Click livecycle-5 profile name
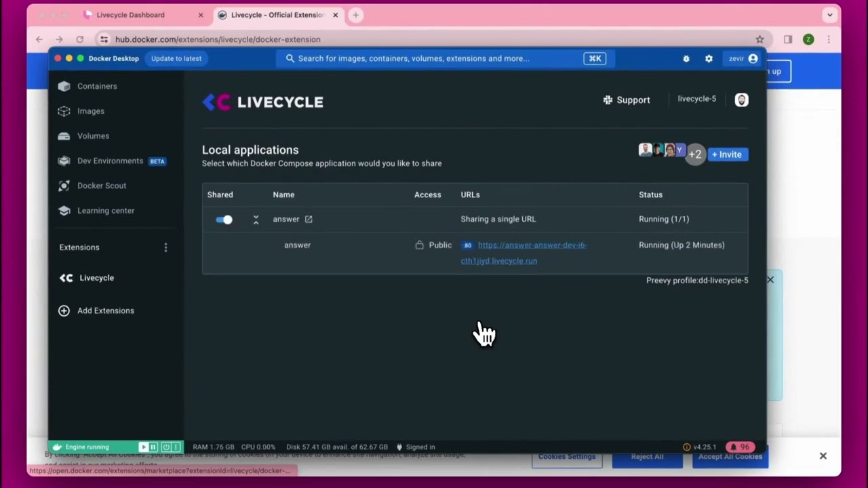Screen dimensions: 868x488 [x=697, y=99]
